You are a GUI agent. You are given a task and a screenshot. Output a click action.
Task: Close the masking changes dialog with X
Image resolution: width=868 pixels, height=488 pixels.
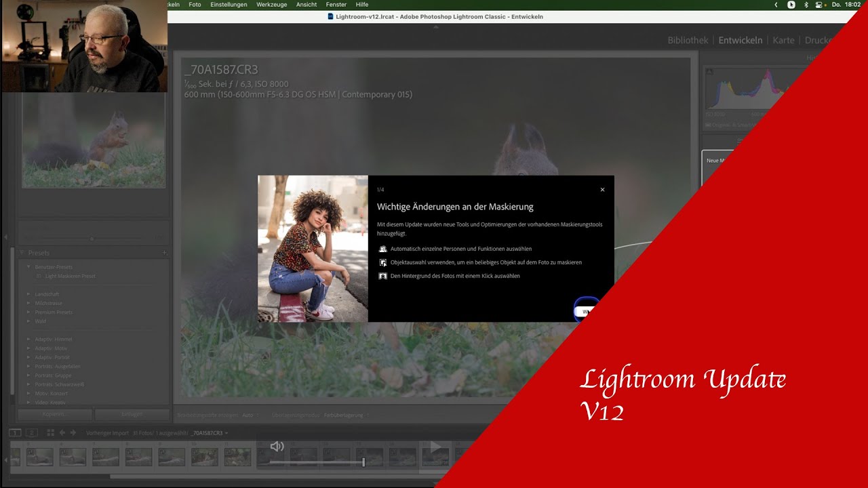click(602, 190)
